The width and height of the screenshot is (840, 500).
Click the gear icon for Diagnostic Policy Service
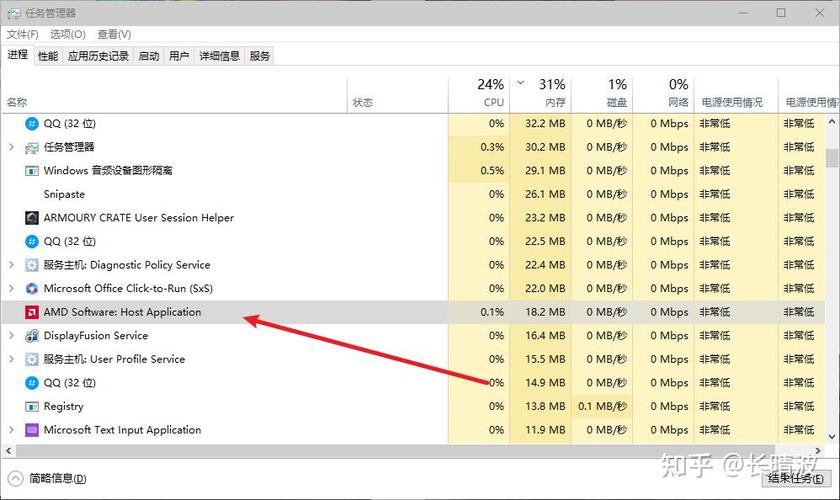tap(32, 265)
